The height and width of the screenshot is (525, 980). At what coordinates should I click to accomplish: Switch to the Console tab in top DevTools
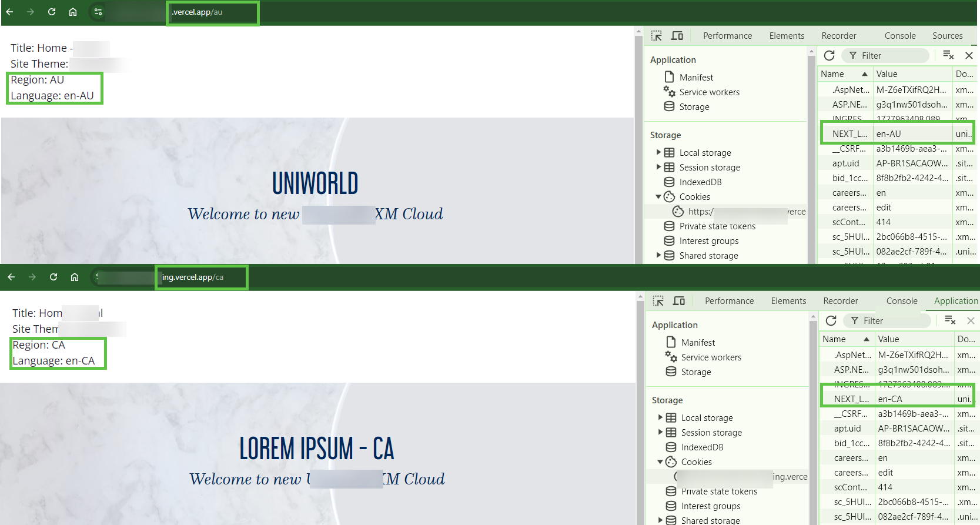pos(900,36)
